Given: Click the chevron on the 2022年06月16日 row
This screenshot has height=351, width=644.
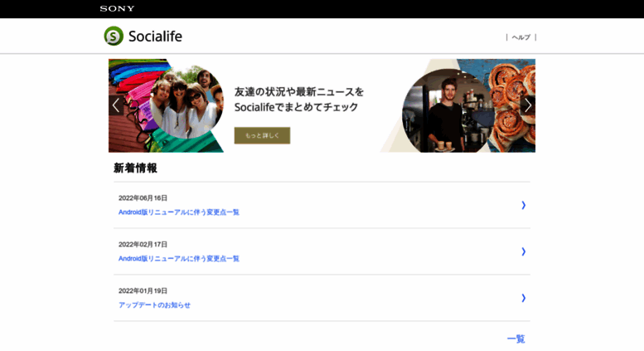Looking at the screenshot, I should tap(524, 205).
